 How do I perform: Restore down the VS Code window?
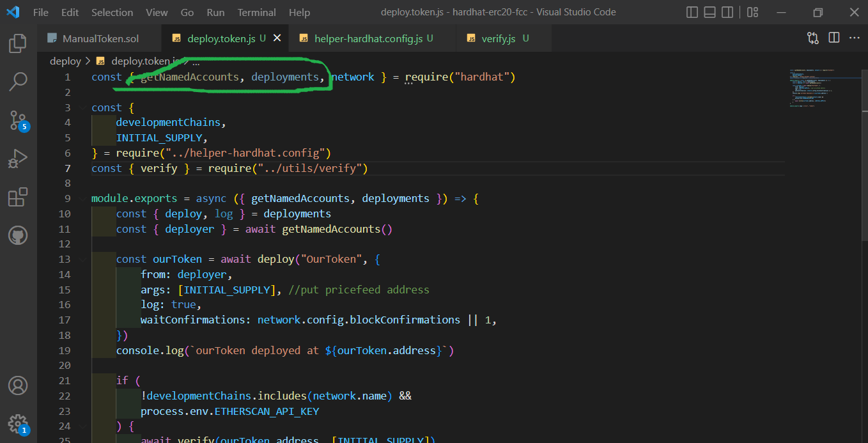coord(818,12)
